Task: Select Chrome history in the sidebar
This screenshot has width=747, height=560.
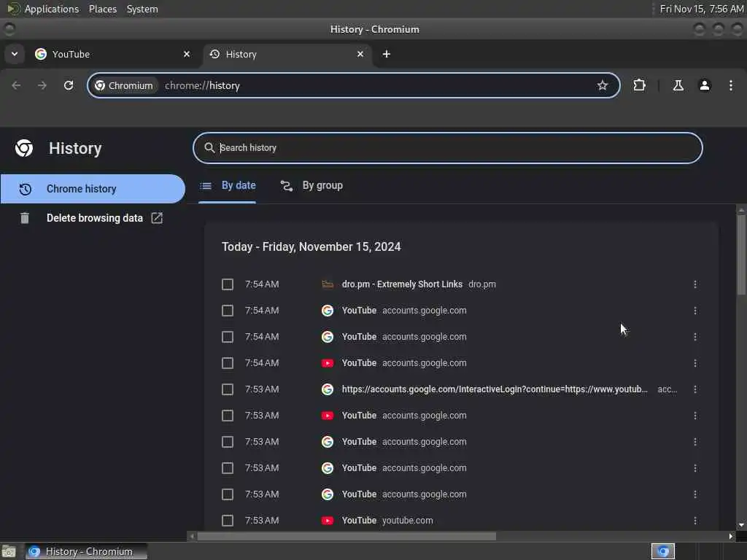Action: (93, 189)
